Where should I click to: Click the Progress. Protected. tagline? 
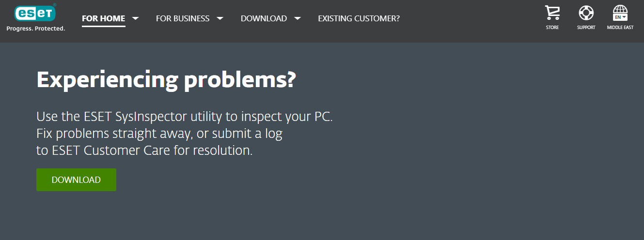tap(35, 29)
